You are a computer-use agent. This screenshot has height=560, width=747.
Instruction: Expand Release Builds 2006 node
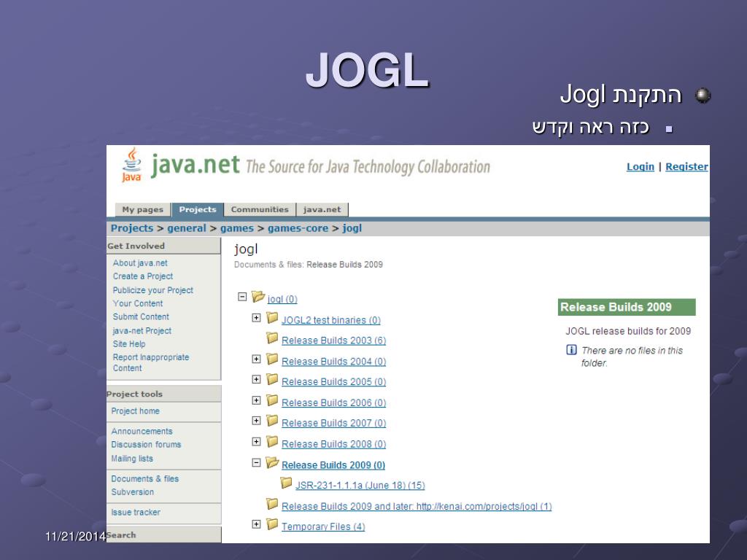click(256, 400)
